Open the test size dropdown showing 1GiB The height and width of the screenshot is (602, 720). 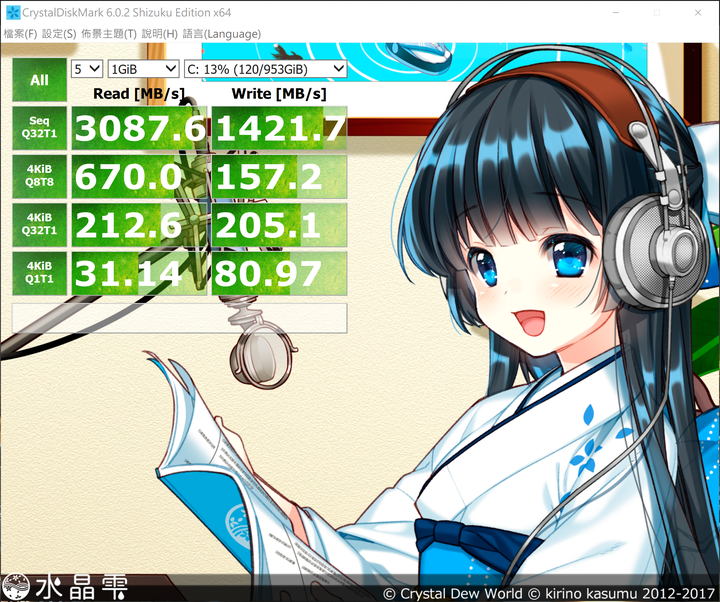(144, 69)
